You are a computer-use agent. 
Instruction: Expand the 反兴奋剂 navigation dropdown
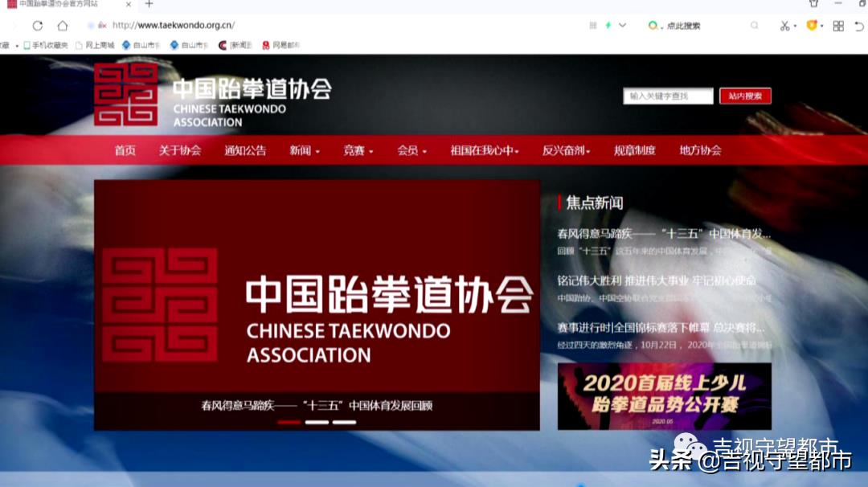[x=567, y=150]
